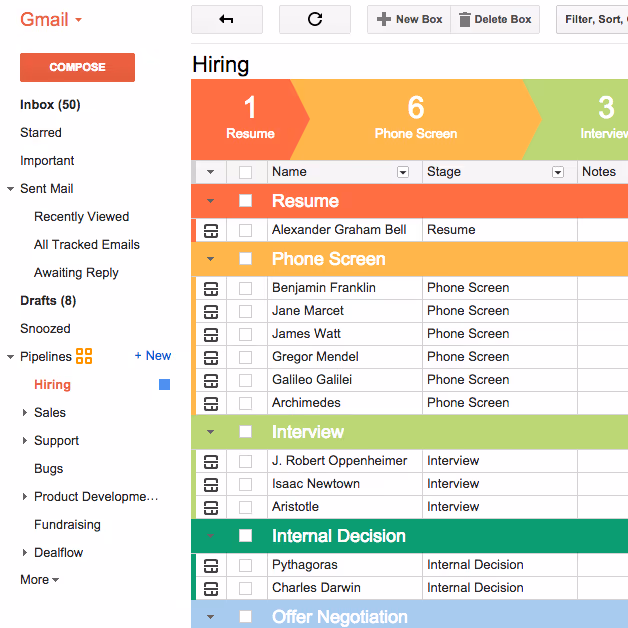Tick checkbox for Jane Marcet
This screenshot has height=628, width=628.
coord(246,311)
